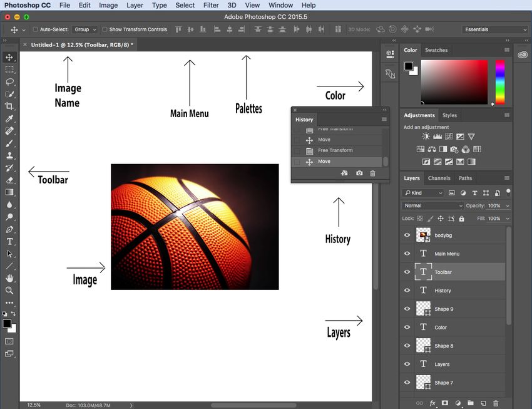
Task: Select the Hand tool
Action: [x=9, y=278]
